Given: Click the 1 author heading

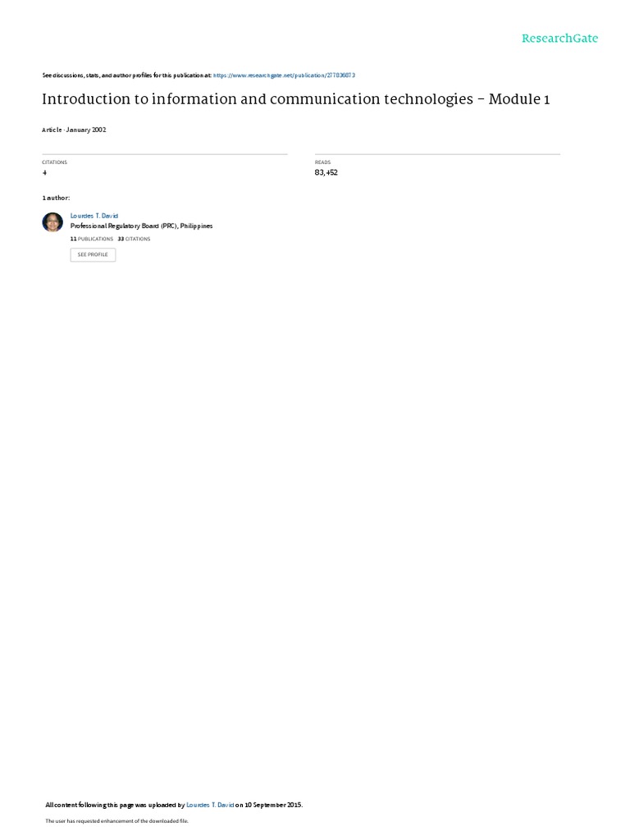Looking at the screenshot, I should click(x=56, y=199).
